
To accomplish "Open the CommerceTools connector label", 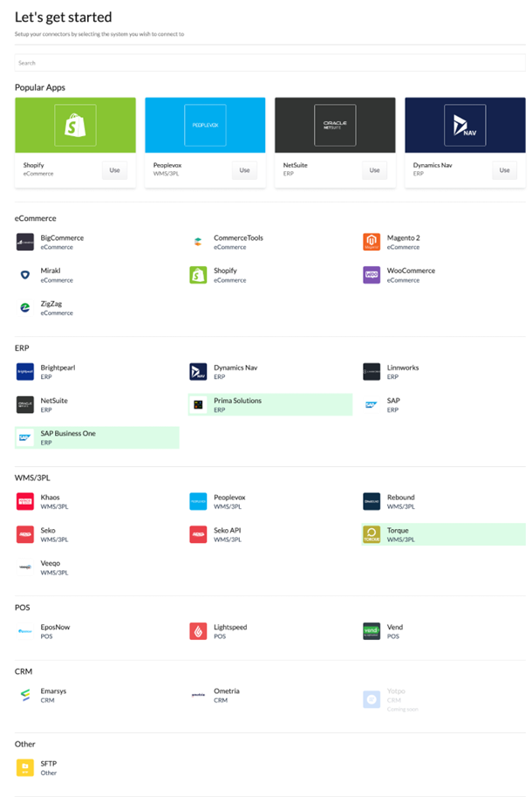I will (x=238, y=238).
